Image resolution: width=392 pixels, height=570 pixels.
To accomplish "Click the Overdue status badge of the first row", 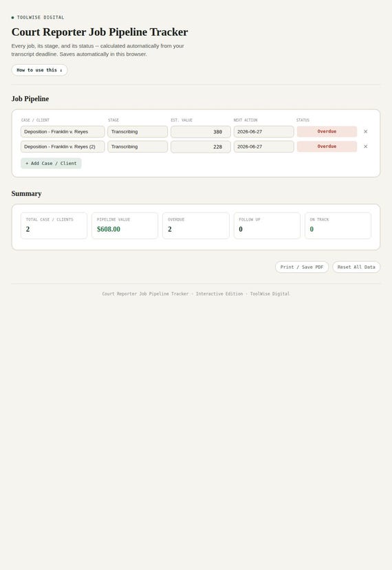I will [327, 131].
